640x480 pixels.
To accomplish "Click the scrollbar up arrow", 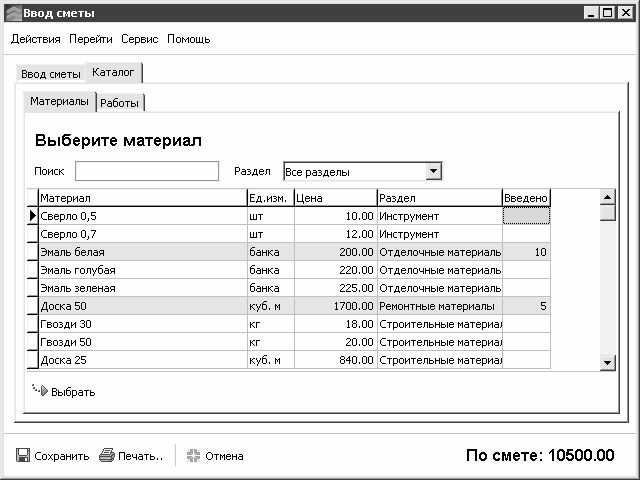I will [607, 198].
